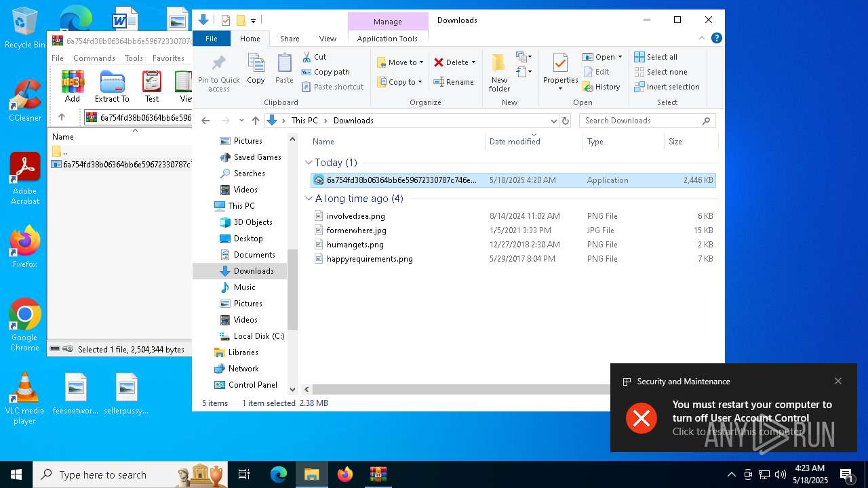Click Invert selection in ribbon
Screen dimensions: 868x488
click(667, 87)
